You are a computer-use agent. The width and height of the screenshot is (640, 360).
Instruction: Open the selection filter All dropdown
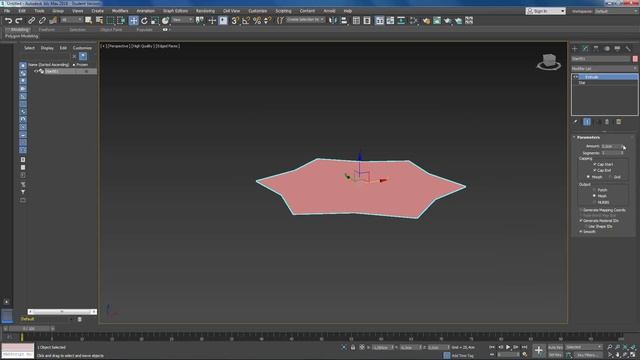[x=72, y=20]
